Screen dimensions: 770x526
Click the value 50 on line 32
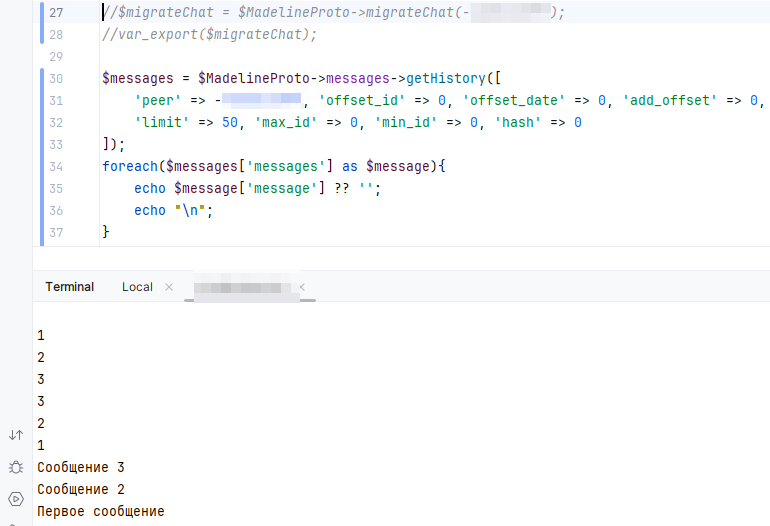click(230, 122)
